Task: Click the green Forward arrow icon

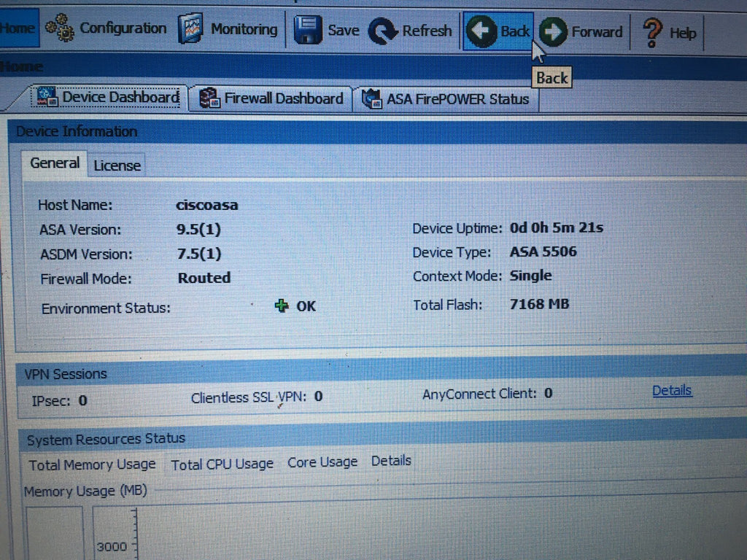Action: coord(554,32)
